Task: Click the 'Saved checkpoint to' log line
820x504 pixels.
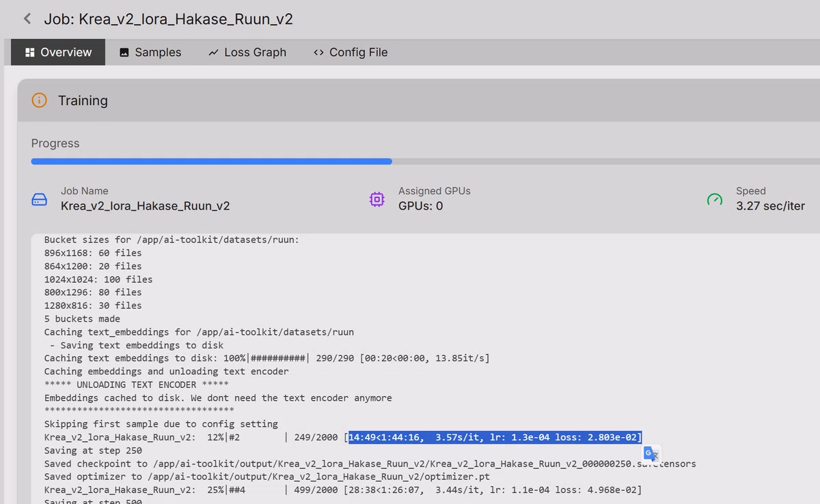Action: tap(370, 464)
